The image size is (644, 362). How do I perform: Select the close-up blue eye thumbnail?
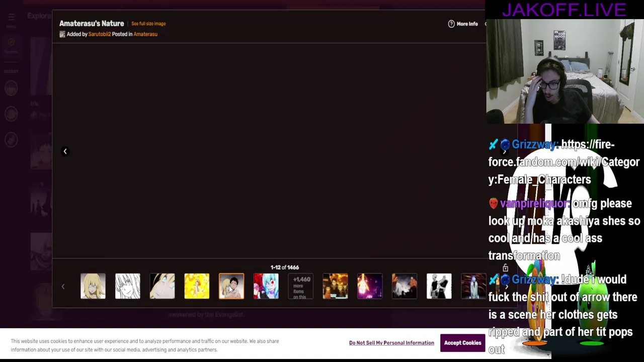[162, 286]
